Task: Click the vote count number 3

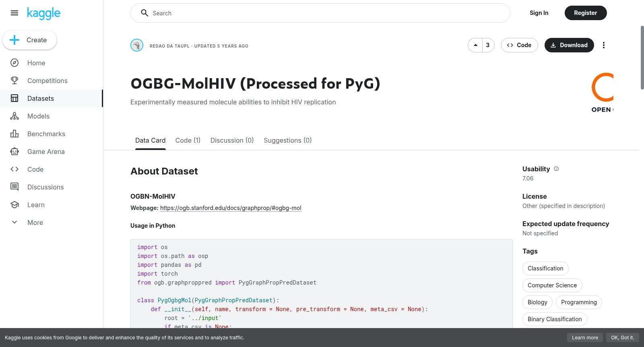Action: [488, 45]
